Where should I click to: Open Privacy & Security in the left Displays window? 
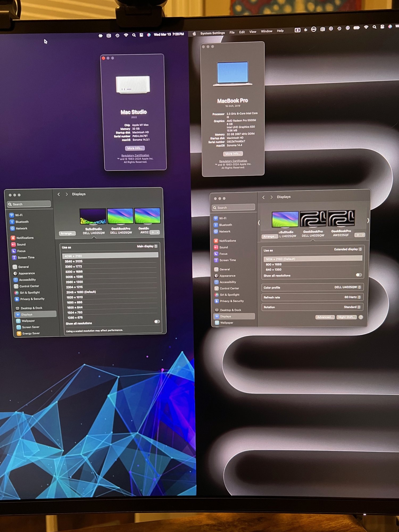pyautogui.click(x=30, y=299)
